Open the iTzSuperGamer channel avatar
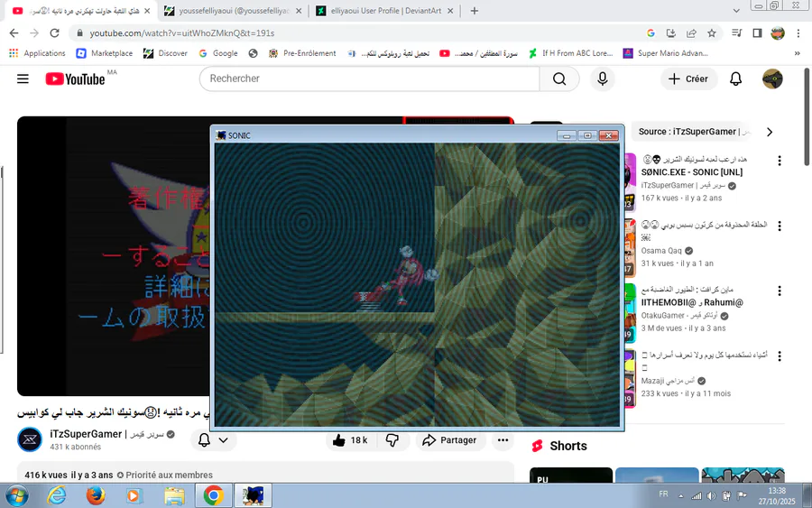812x508 pixels. [x=30, y=439]
